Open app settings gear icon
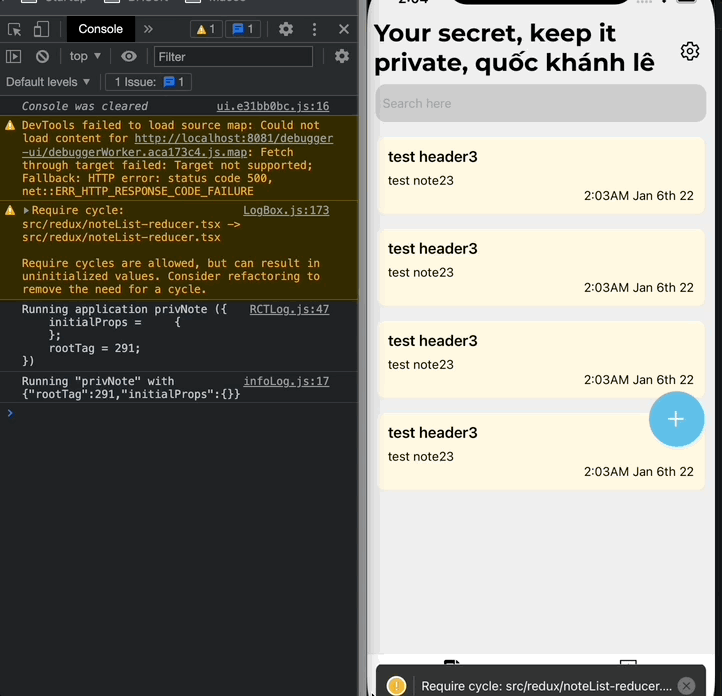Viewport: 722px width, 696px height. [x=689, y=51]
